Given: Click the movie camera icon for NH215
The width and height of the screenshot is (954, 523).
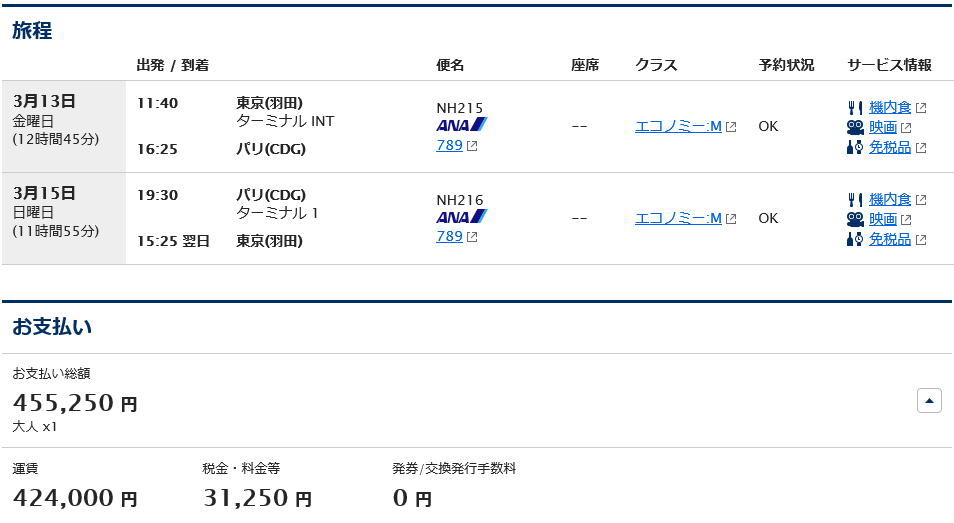Looking at the screenshot, I should coord(855,128).
